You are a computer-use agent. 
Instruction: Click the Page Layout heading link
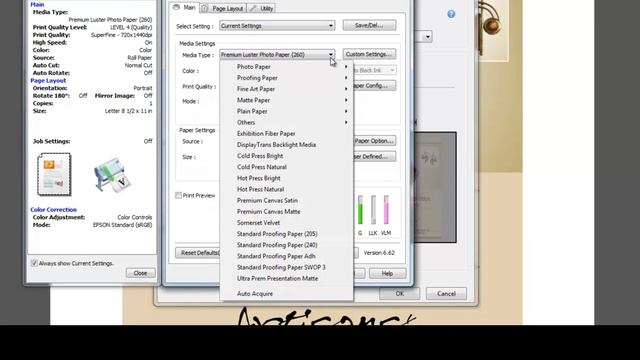coord(48,80)
